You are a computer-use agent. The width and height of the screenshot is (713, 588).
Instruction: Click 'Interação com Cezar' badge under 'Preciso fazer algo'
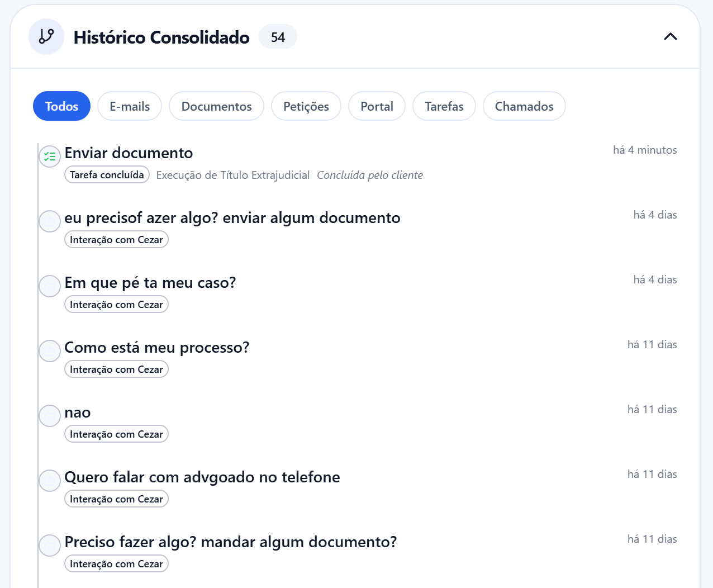pyautogui.click(x=116, y=564)
